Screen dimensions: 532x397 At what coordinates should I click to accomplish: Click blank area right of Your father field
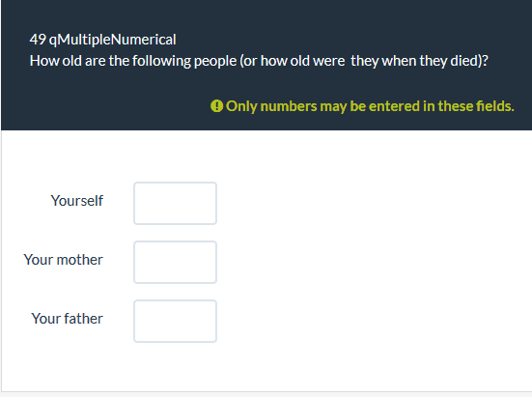(x=374, y=321)
